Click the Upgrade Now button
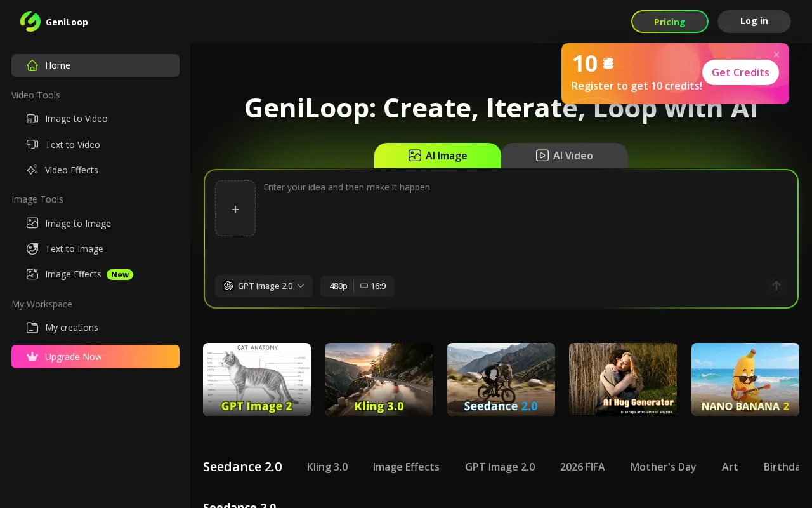The image size is (812, 508). (95, 357)
